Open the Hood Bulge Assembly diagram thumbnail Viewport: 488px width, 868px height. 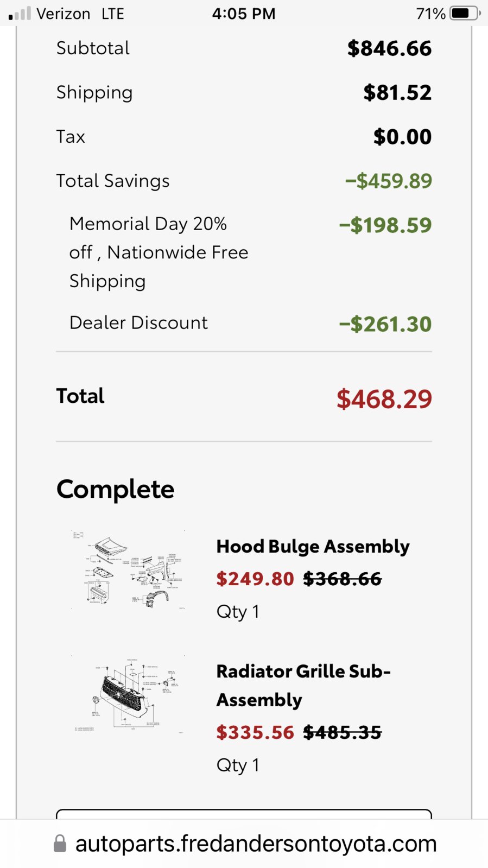click(x=129, y=569)
